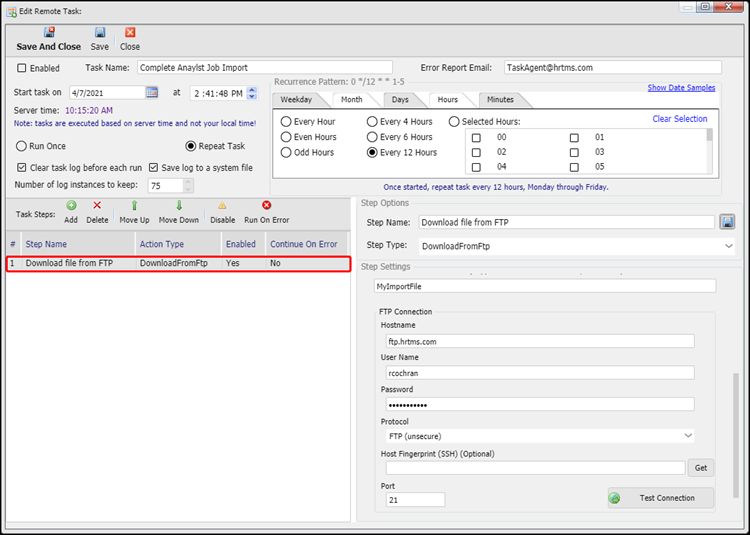Select the Download file from FTP row

178,263
